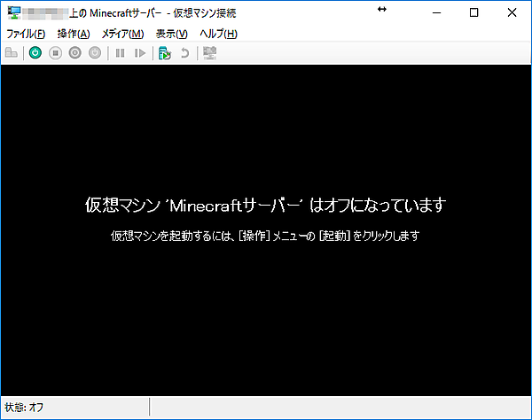Start the virtual machine with green power icon

35,53
